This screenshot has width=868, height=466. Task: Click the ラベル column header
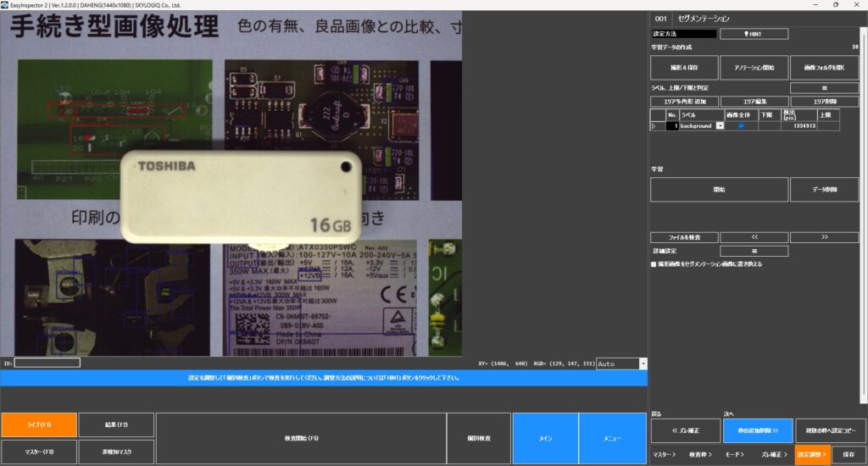tap(702, 115)
